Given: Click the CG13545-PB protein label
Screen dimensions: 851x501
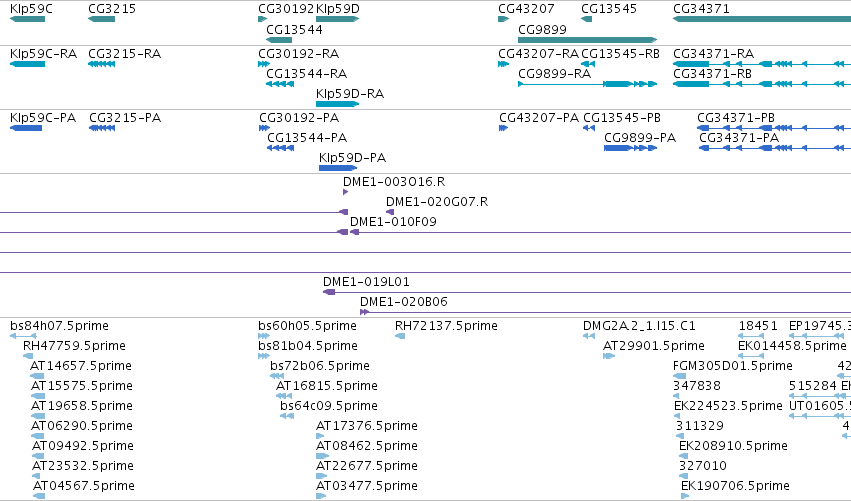Looking at the screenshot, I should click(622, 118).
